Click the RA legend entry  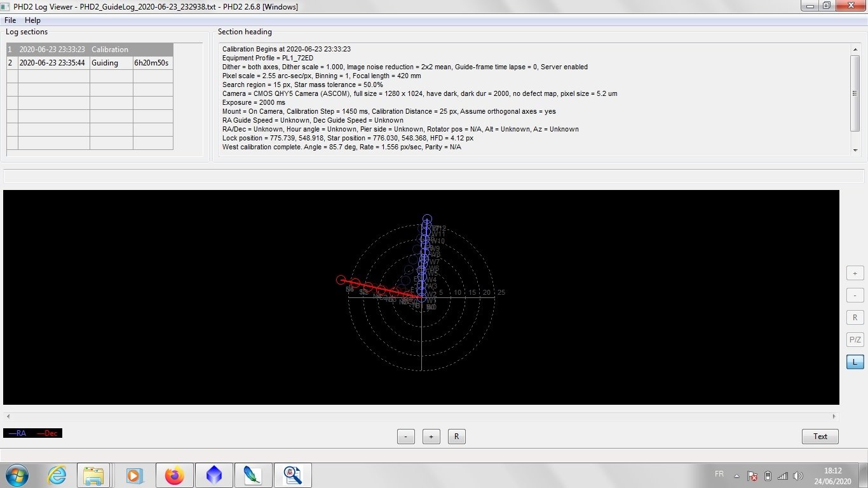[x=18, y=433]
